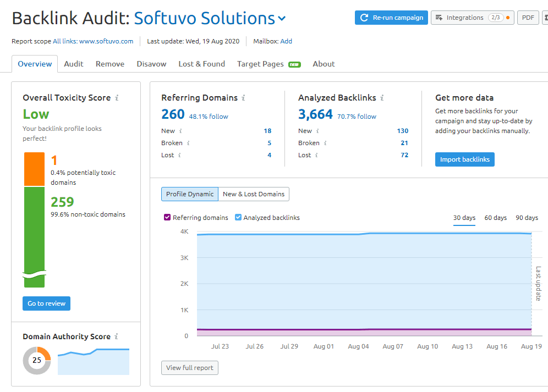Click the 21 broken backlinks count
This screenshot has width=548, height=392.
pyautogui.click(x=404, y=143)
